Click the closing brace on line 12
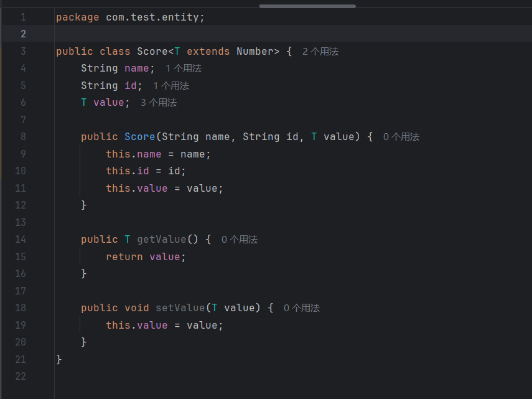The height and width of the screenshot is (399, 532). coord(84,205)
